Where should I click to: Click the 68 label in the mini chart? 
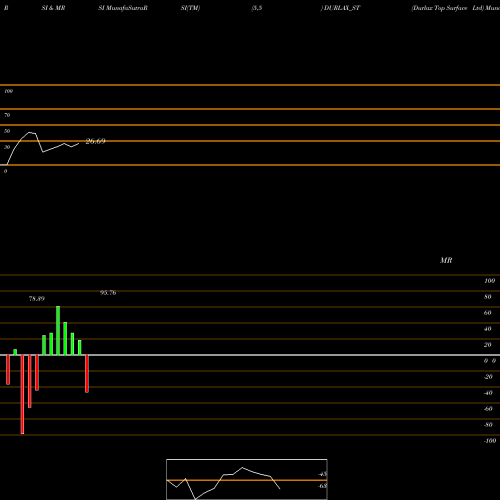[323, 486]
